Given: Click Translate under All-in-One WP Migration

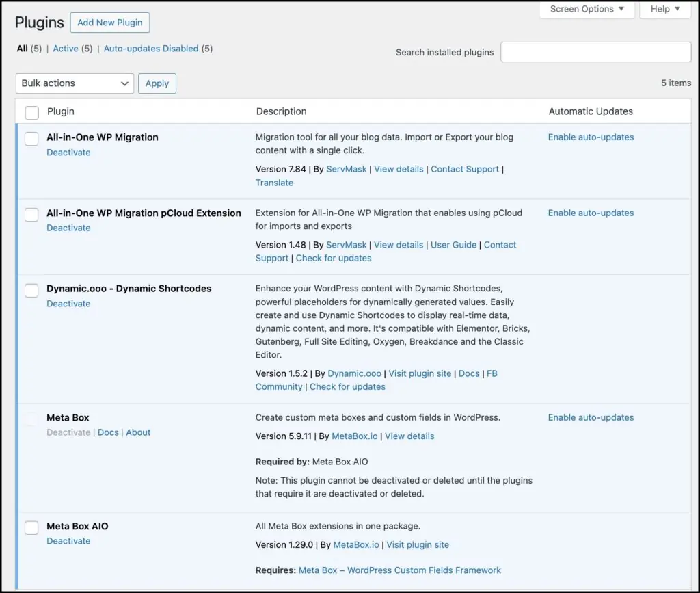Looking at the screenshot, I should click(274, 183).
